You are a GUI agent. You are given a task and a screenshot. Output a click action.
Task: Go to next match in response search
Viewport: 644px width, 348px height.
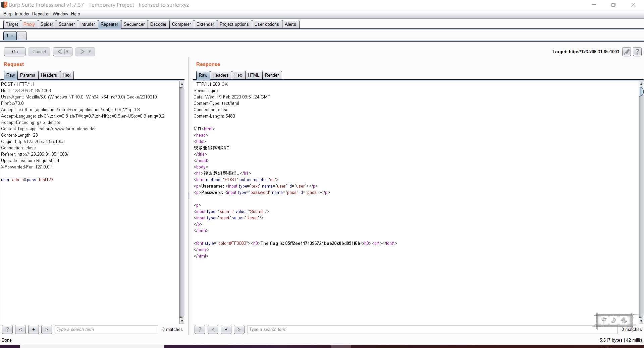(239, 329)
